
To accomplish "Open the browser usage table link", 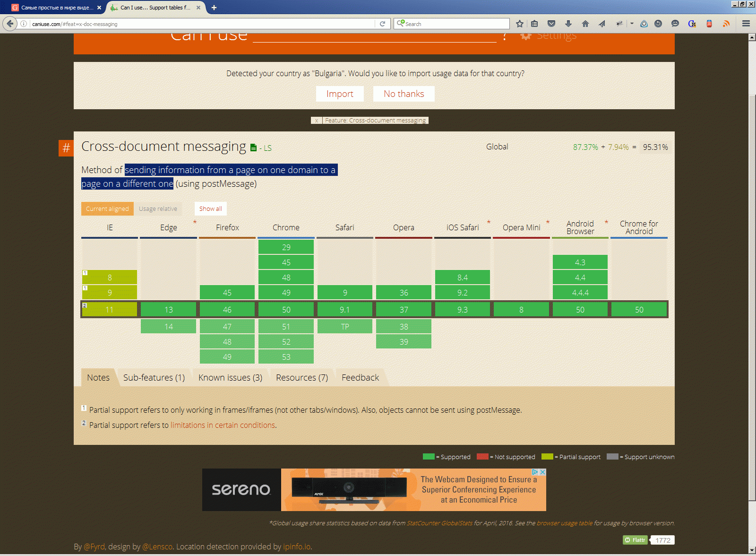I will tap(565, 523).
